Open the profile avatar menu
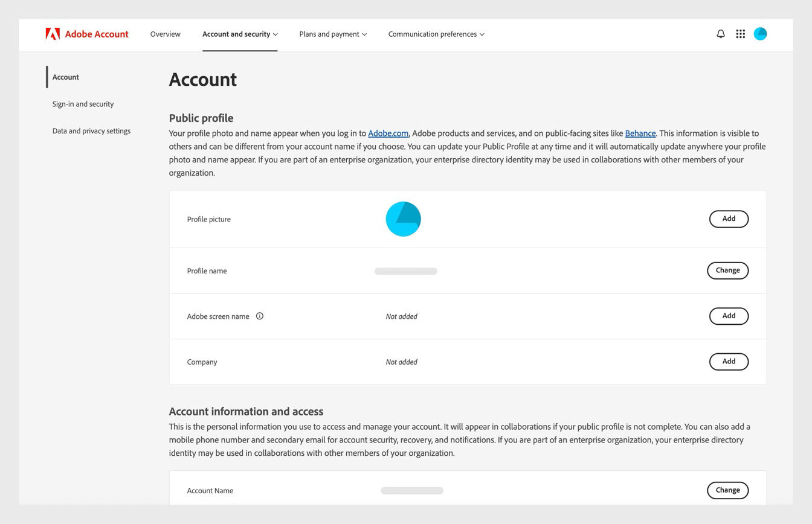The height and width of the screenshot is (524, 812). (760, 34)
